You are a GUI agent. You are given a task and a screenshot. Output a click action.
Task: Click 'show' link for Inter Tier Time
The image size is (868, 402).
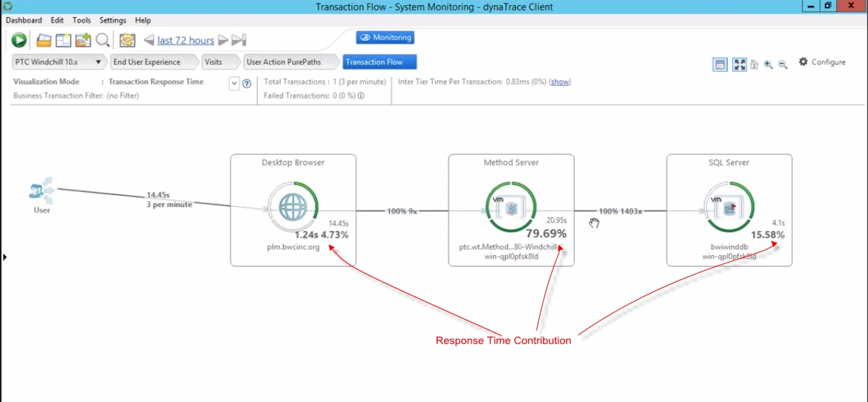(x=560, y=82)
